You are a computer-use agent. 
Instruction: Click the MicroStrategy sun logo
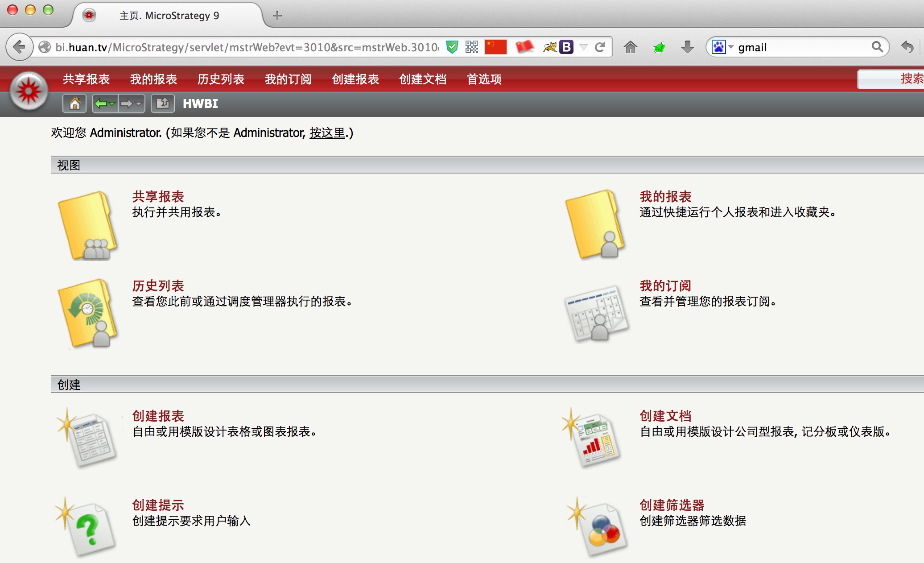[29, 91]
